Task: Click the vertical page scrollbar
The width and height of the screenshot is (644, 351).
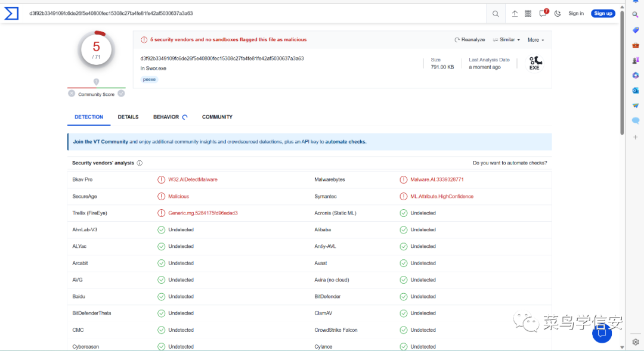Action: click(x=622, y=73)
